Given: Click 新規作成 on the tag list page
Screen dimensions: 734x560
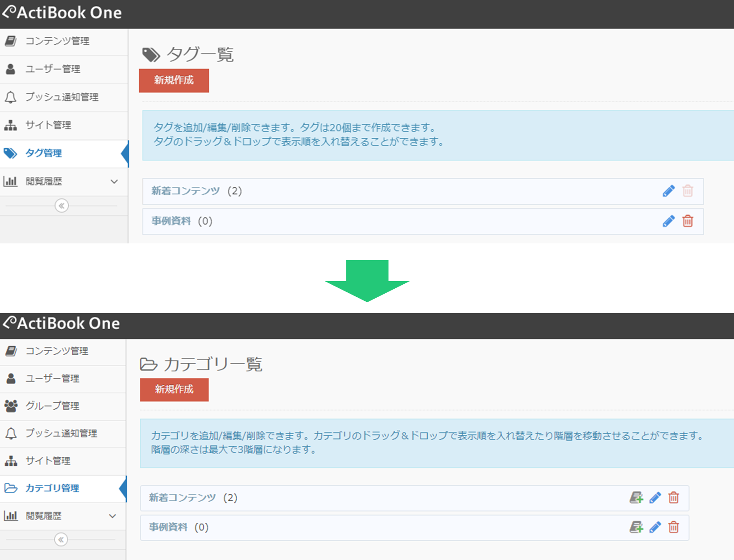Looking at the screenshot, I should point(174,80).
